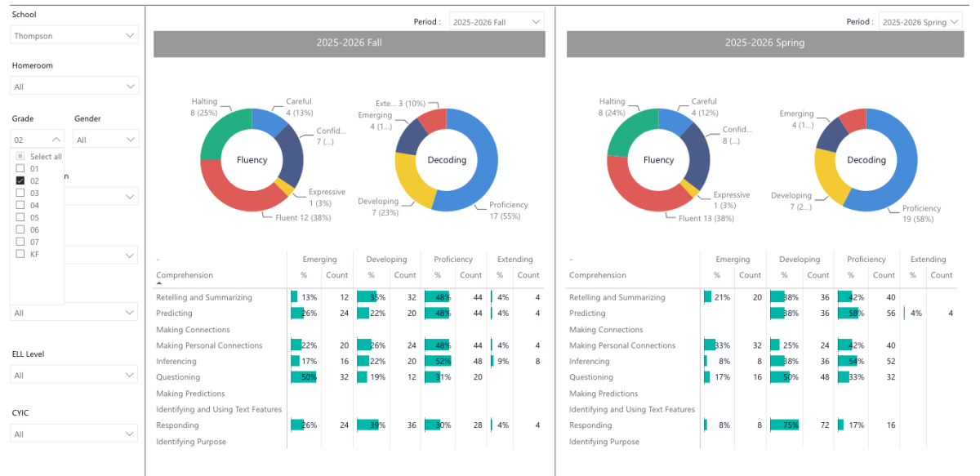
Task: Open the Gender filter dropdown
Action: click(106, 140)
